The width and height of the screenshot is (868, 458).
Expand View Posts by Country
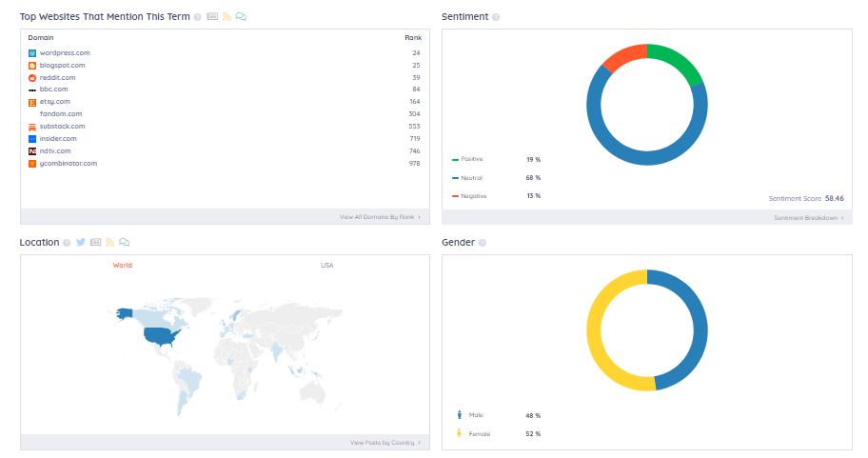point(385,443)
